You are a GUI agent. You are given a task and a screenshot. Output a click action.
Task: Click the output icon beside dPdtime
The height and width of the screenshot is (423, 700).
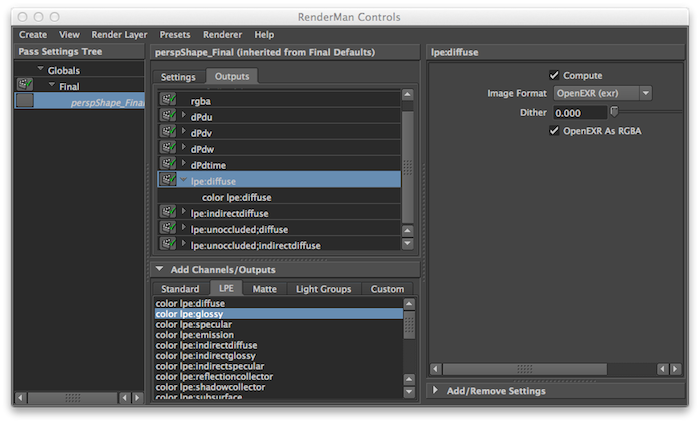pos(168,163)
